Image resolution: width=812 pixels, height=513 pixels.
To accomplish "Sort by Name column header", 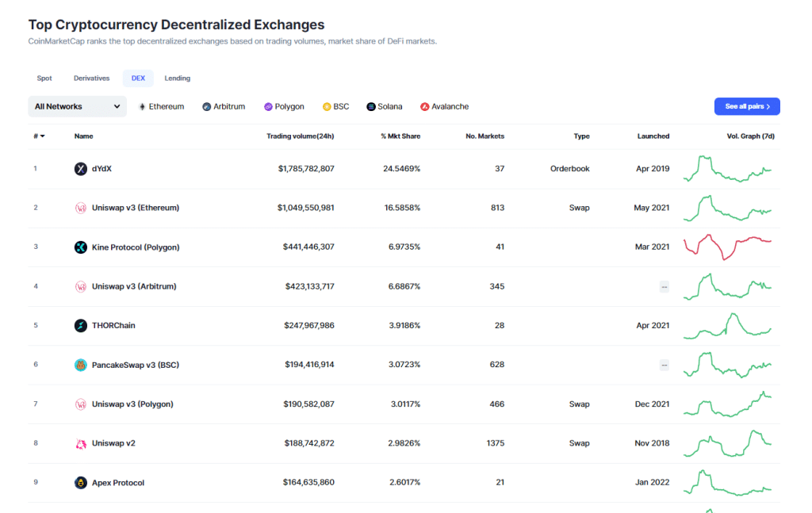I will 83,136.
